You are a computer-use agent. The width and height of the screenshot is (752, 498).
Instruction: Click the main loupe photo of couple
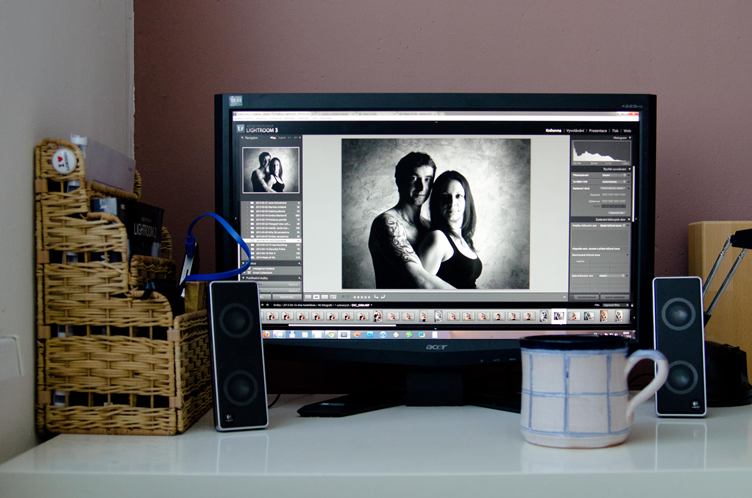[x=436, y=214]
